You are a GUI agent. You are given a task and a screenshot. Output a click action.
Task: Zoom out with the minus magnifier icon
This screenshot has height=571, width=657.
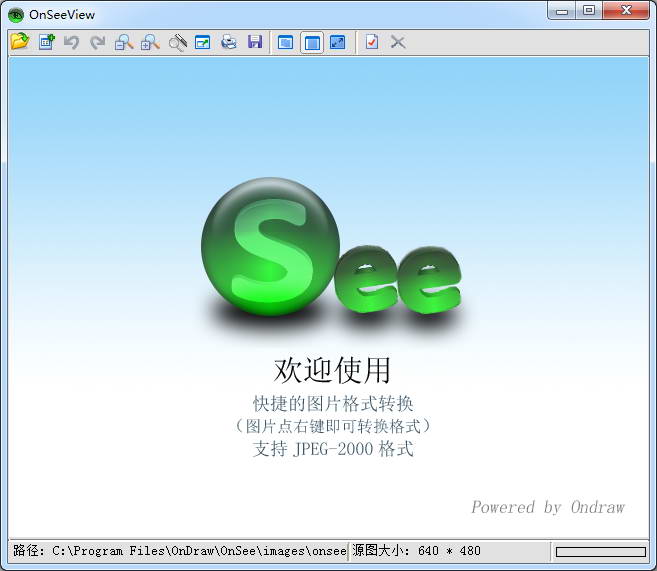pos(124,42)
